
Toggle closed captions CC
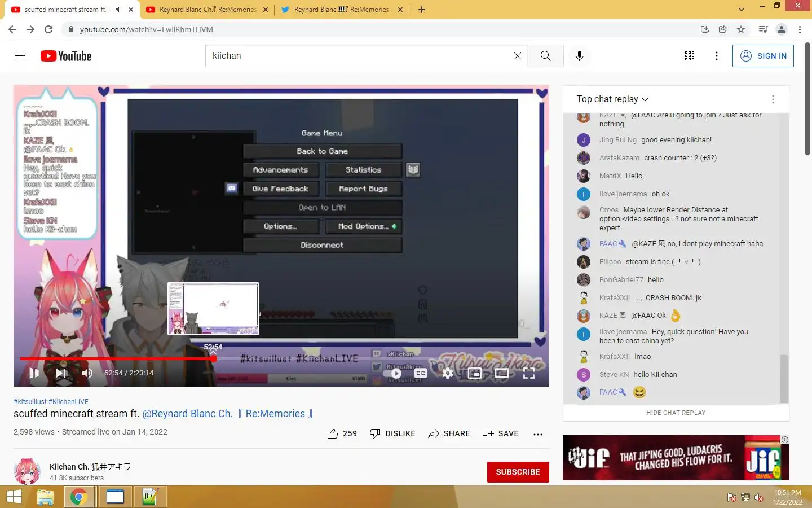[x=420, y=373]
